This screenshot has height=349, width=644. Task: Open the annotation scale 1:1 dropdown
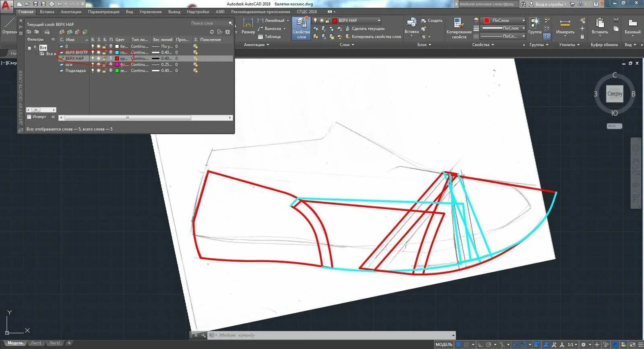pyautogui.click(x=572, y=345)
